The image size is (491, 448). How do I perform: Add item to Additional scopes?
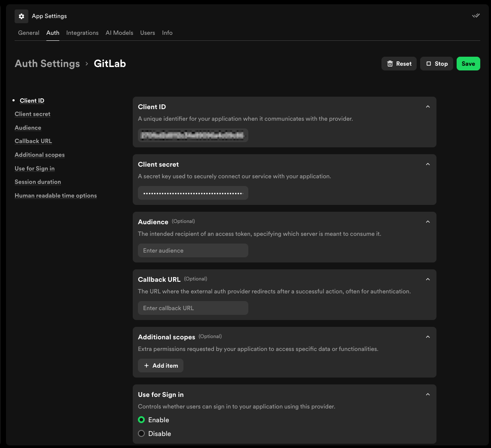(x=161, y=366)
